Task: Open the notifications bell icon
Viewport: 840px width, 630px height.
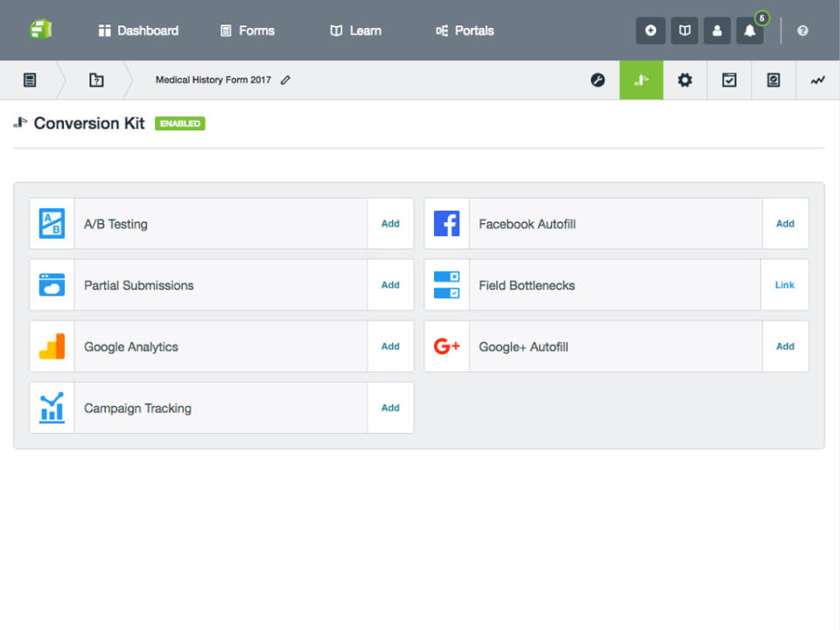Action: [x=750, y=31]
